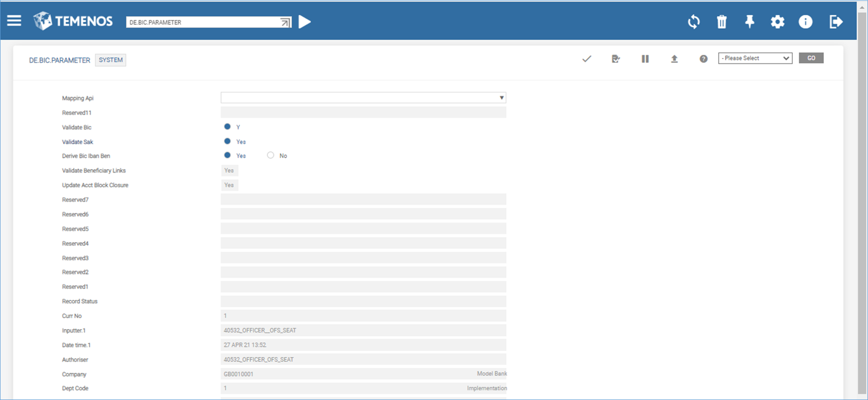868x400 pixels.
Task: Click the upload arrow icon
Action: point(674,59)
